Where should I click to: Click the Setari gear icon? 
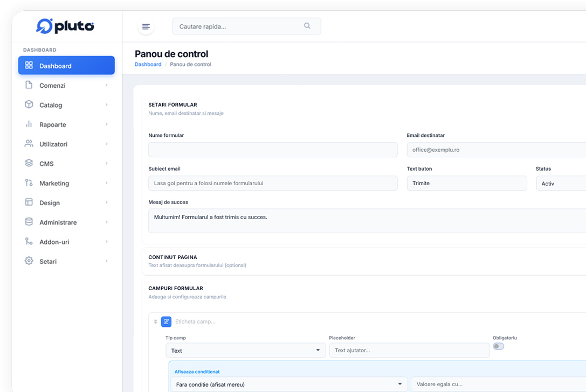[x=29, y=261]
